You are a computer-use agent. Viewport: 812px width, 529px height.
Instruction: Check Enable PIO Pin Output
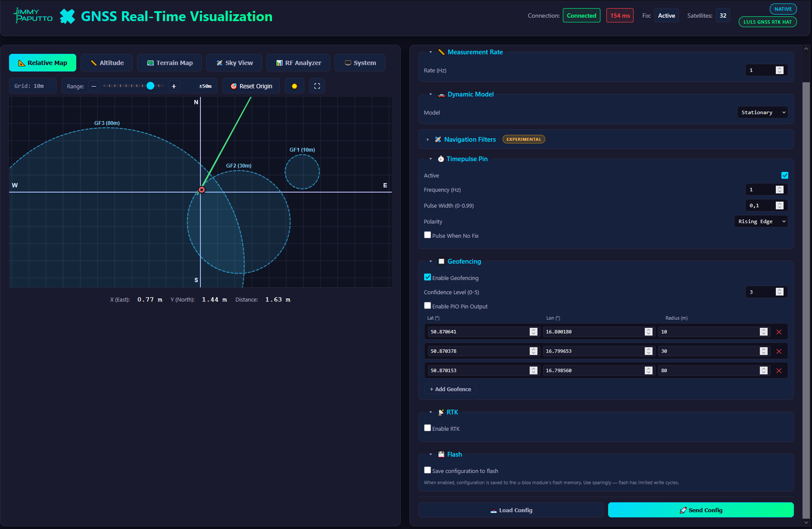(428, 306)
